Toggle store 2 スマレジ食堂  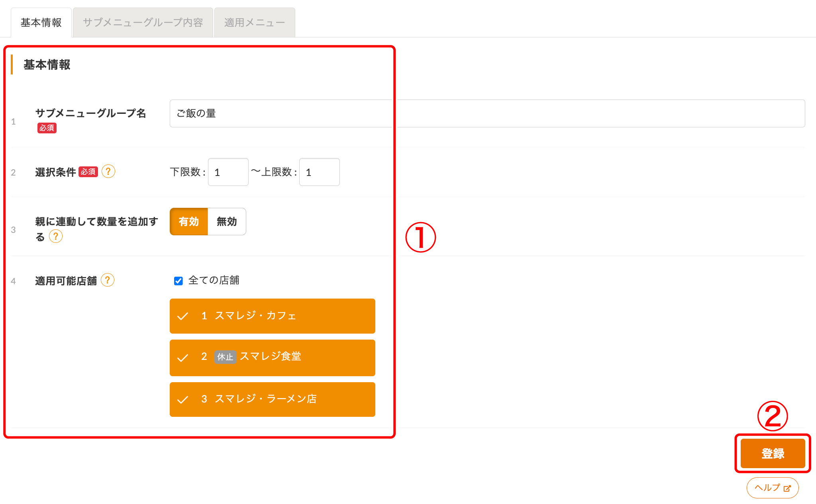point(273,357)
